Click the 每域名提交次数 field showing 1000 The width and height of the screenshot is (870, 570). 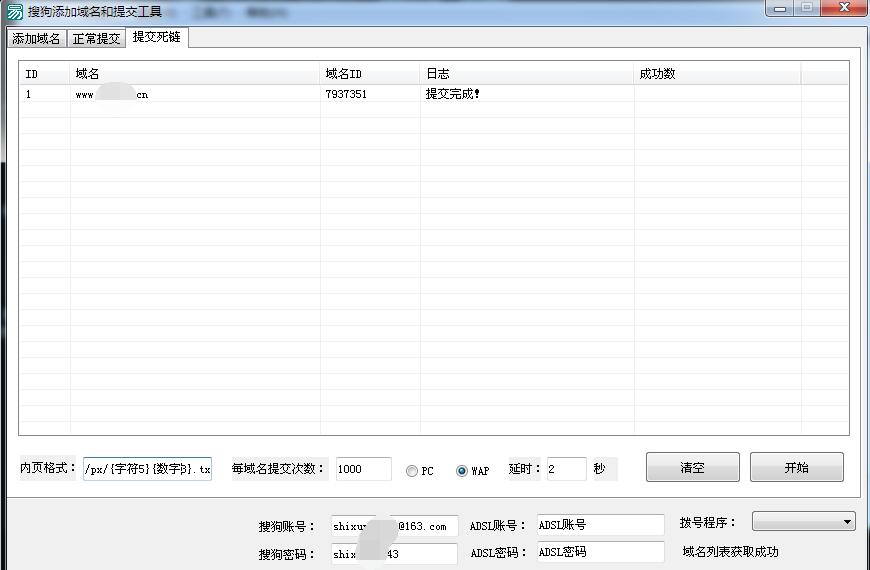pyautogui.click(x=363, y=469)
